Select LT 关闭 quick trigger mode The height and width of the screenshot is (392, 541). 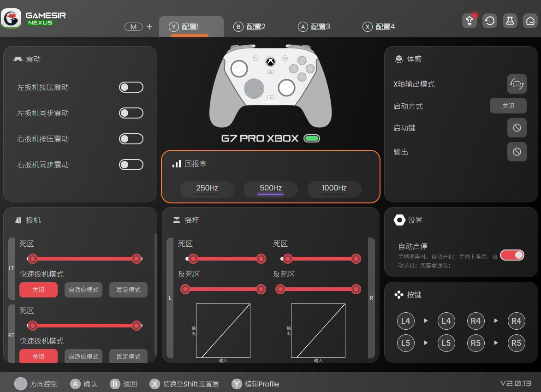coord(38,290)
